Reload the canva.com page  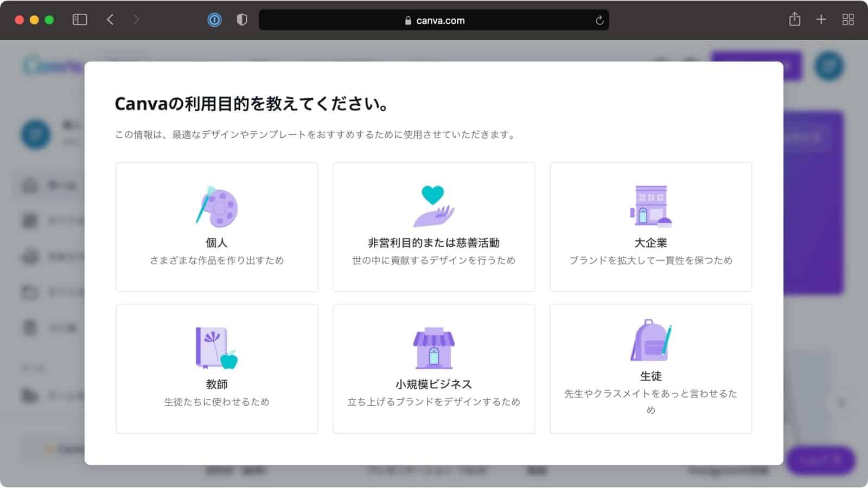pos(599,21)
